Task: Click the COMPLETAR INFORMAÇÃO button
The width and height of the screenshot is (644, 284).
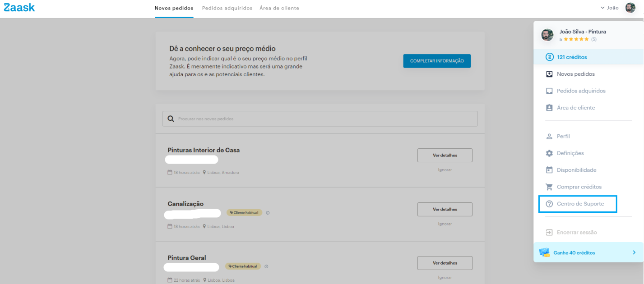Action: pos(437,61)
